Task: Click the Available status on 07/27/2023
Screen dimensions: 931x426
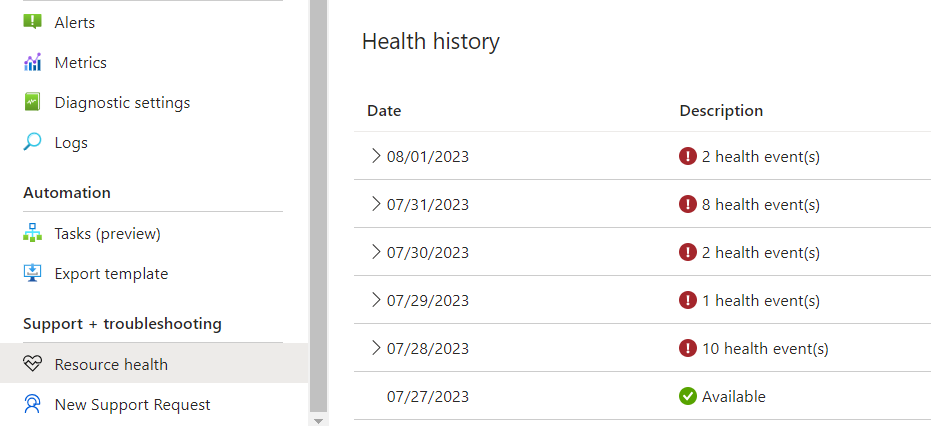Action: 733,396
